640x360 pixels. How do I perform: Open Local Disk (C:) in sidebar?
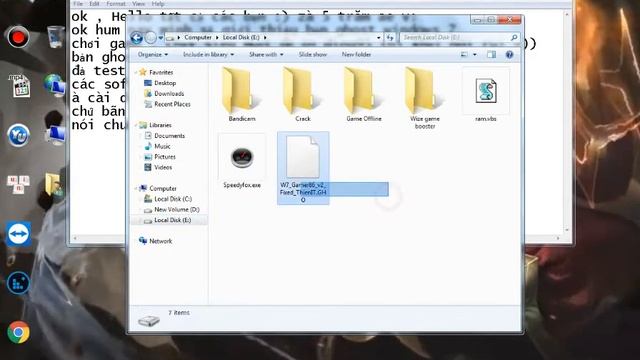(173, 199)
